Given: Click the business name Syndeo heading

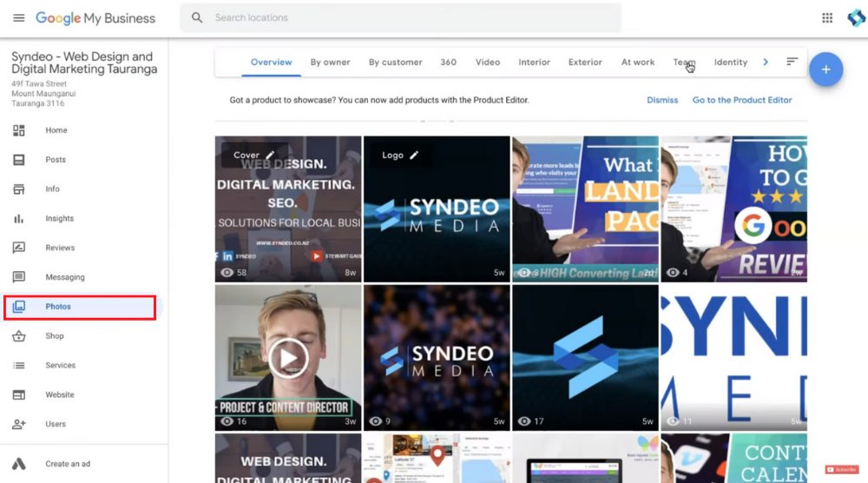Looking at the screenshot, I should 84,63.
